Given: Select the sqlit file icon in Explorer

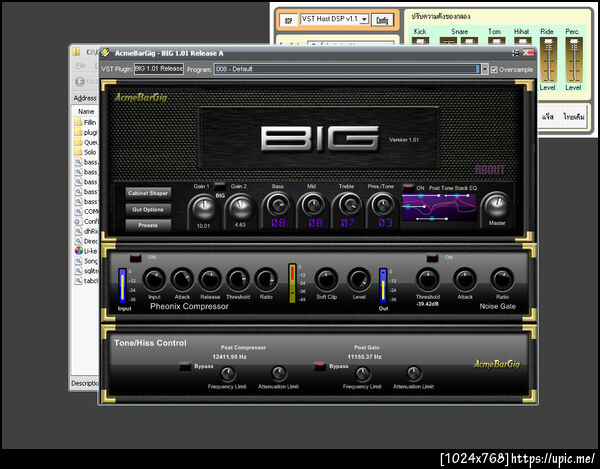Looking at the screenshot, I should (x=78, y=271).
